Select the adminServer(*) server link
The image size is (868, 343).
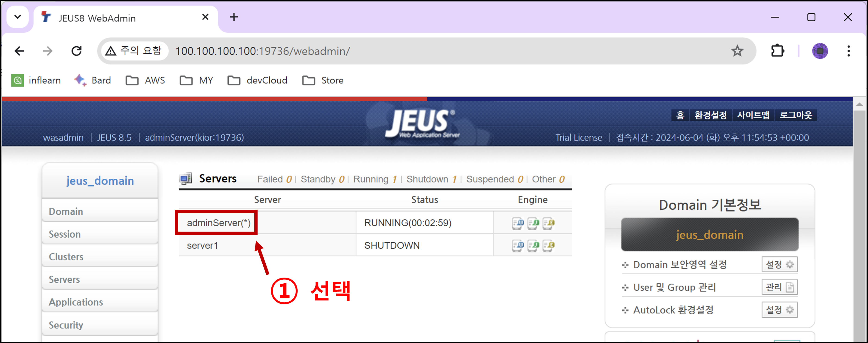(219, 223)
